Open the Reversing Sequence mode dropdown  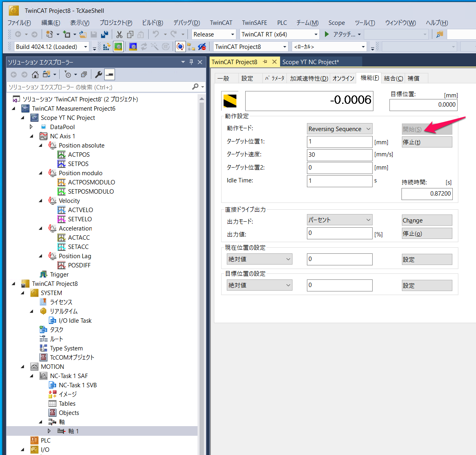339,129
